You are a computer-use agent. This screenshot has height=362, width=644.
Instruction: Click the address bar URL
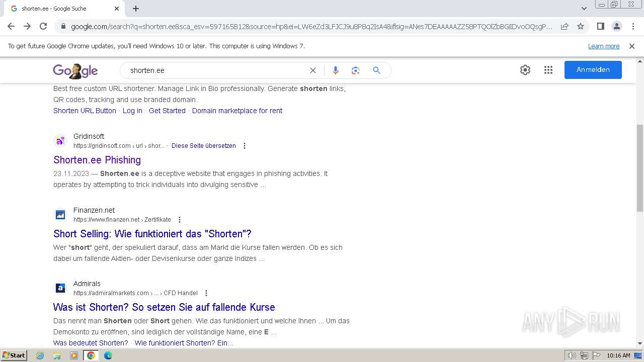click(x=311, y=27)
